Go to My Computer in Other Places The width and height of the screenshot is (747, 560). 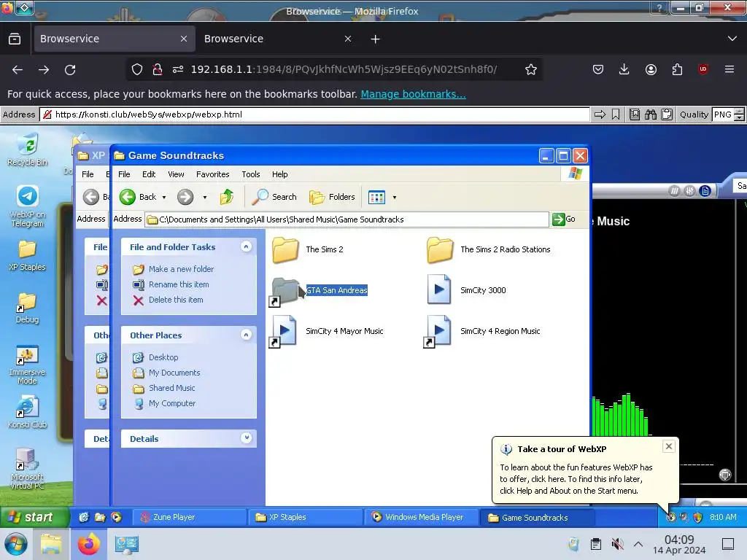point(164,402)
